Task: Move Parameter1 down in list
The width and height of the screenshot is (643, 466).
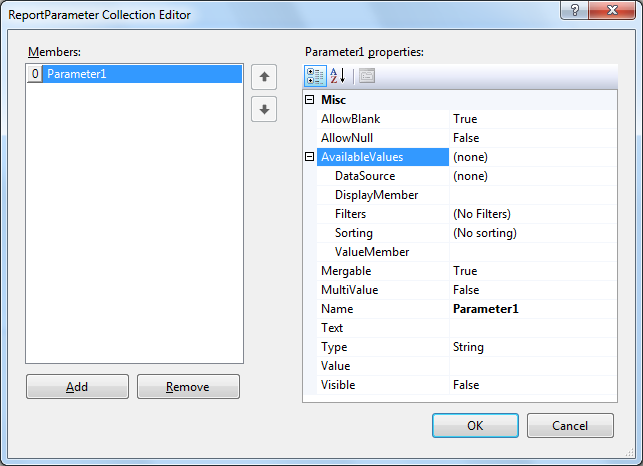Action: coord(264,109)
